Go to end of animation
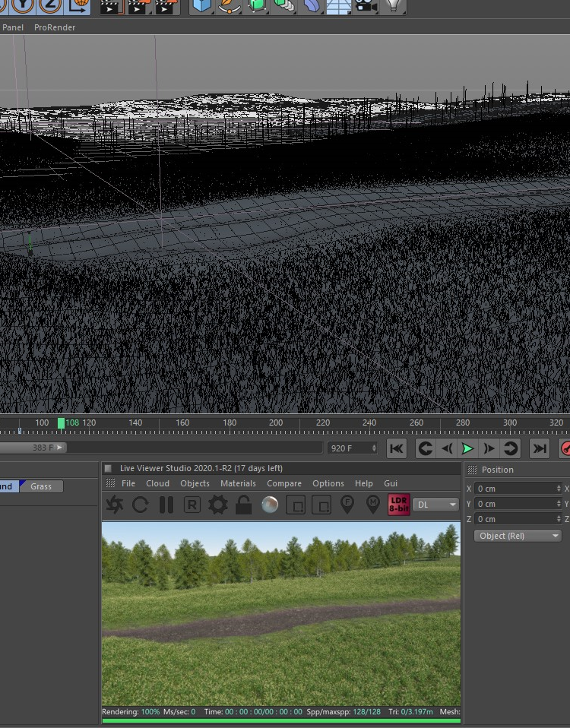Viewport: 570px width, 728px height. point(540,448)
